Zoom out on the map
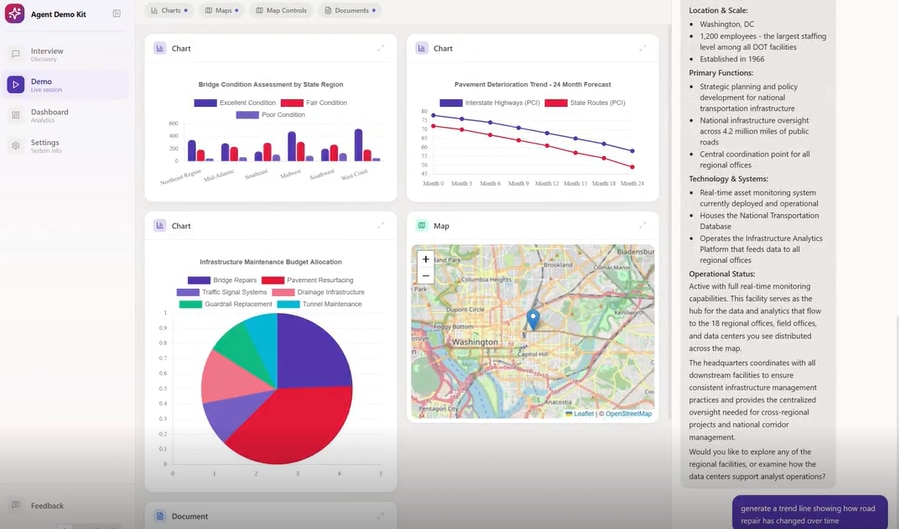 coord(425,276)
